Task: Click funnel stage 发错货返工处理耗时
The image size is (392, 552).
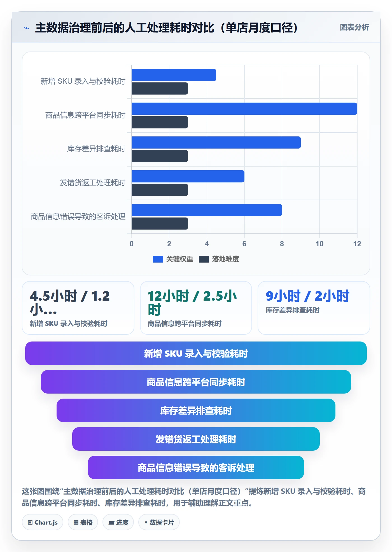Action: [x=196, y=439]
